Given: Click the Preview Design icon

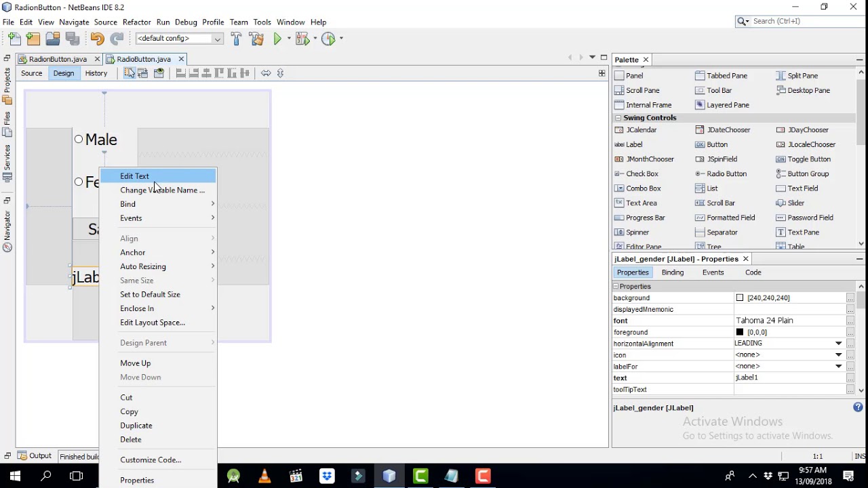Looking at the screenshot, I should [159, 73].
